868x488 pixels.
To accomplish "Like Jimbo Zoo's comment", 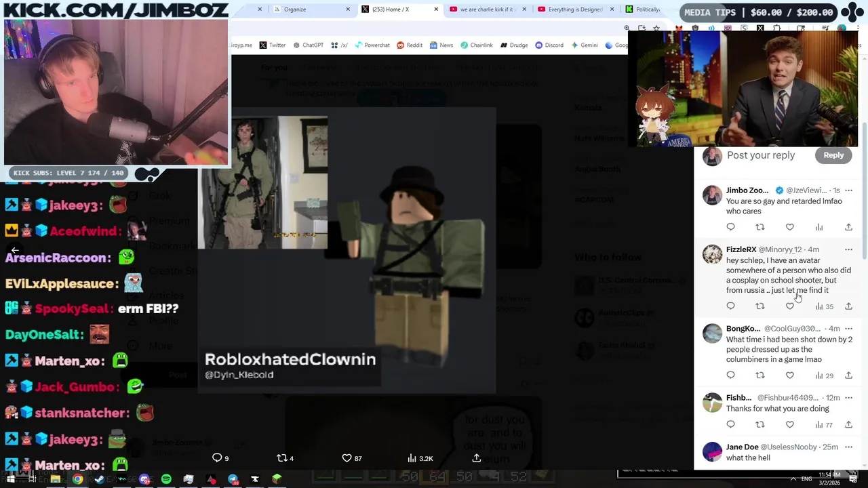I will pyautogui.click(x=789, y=227).
